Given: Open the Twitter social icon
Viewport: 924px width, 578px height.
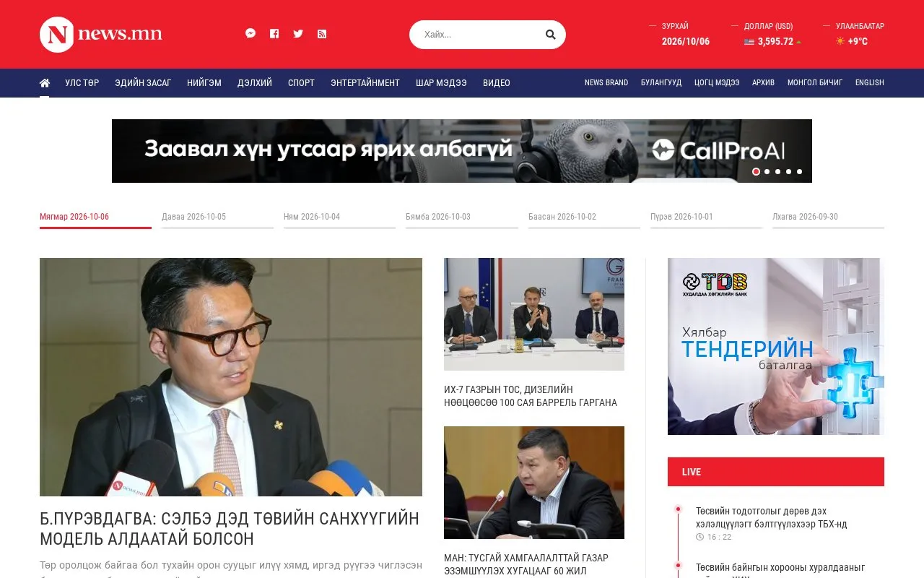Looking at the screenshot, I should click(x=298, y=33).
